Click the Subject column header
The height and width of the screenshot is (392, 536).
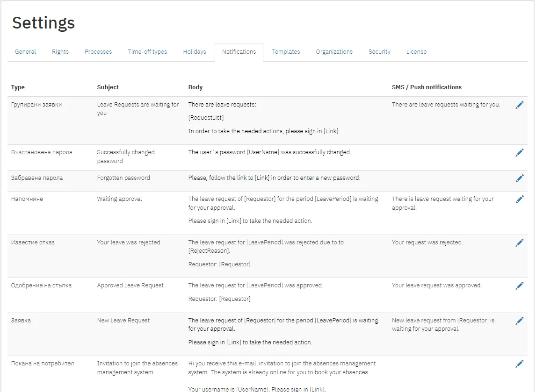tap(108, 87)
